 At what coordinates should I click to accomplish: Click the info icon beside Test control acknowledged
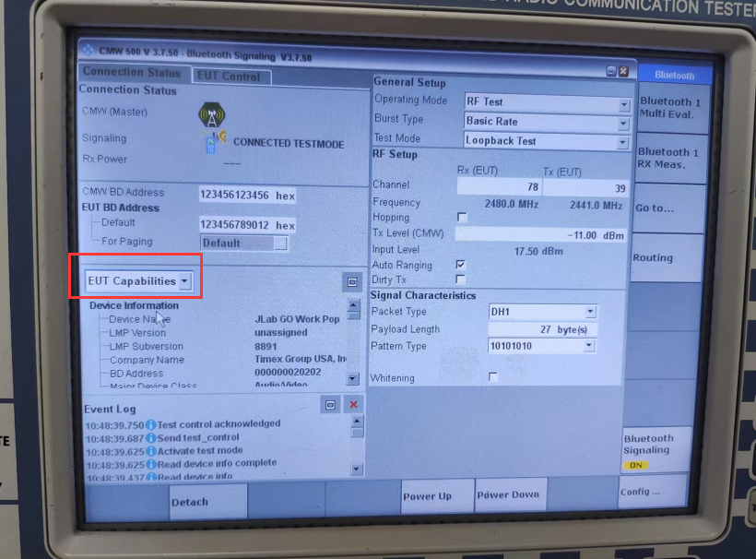click(x=150, y=425)
